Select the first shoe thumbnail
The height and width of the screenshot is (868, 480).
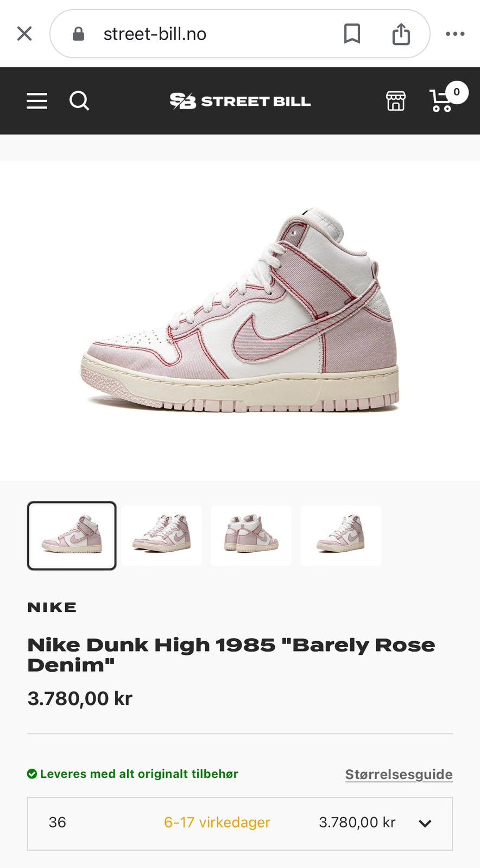click(x=72, y=535)
